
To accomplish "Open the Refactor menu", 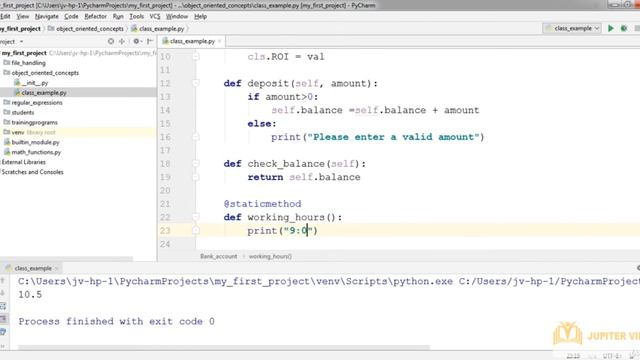I will (x=96, y=16).
